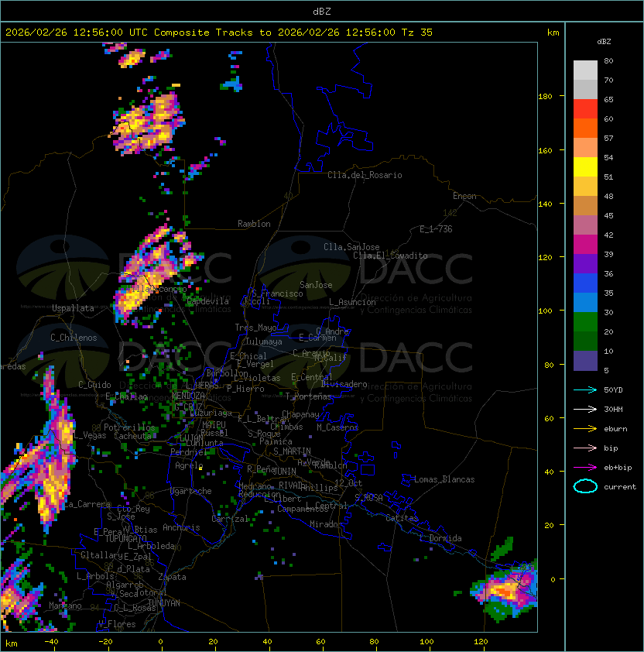This screenshot has height=652, width=644.
Task: Click the 'V_Flores' map label
Action: click(x=117, y=624)
